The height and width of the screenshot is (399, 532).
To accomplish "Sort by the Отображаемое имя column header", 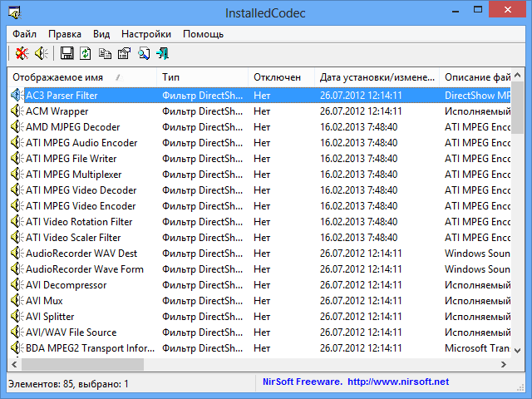I will click(x=82, y=77).
